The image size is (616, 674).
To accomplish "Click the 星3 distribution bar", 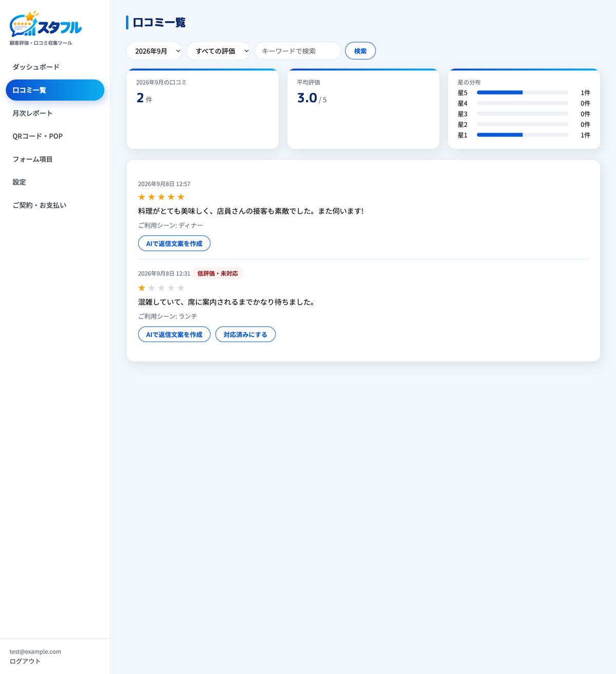I will point(523,114).
